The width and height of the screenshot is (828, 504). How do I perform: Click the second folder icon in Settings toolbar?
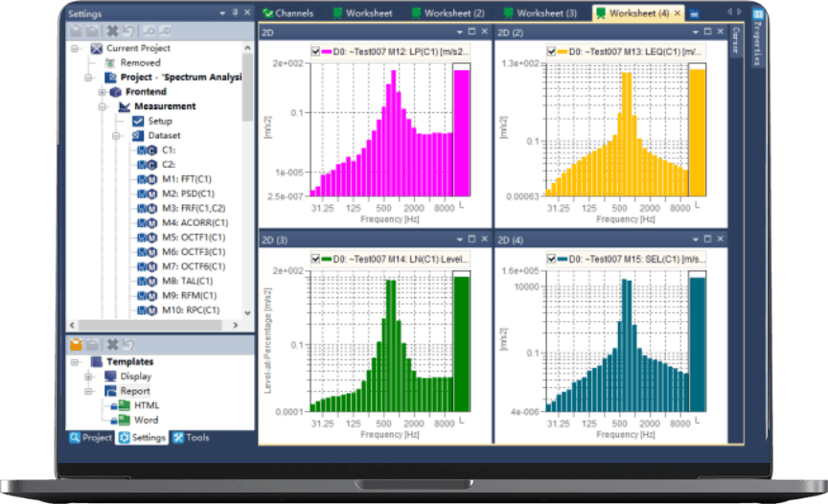pos(92,31)
